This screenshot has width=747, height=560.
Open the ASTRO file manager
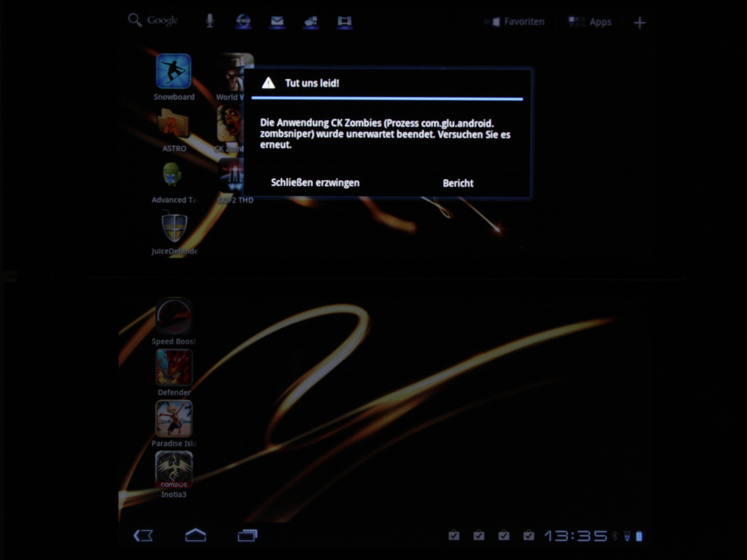[174, 130]
